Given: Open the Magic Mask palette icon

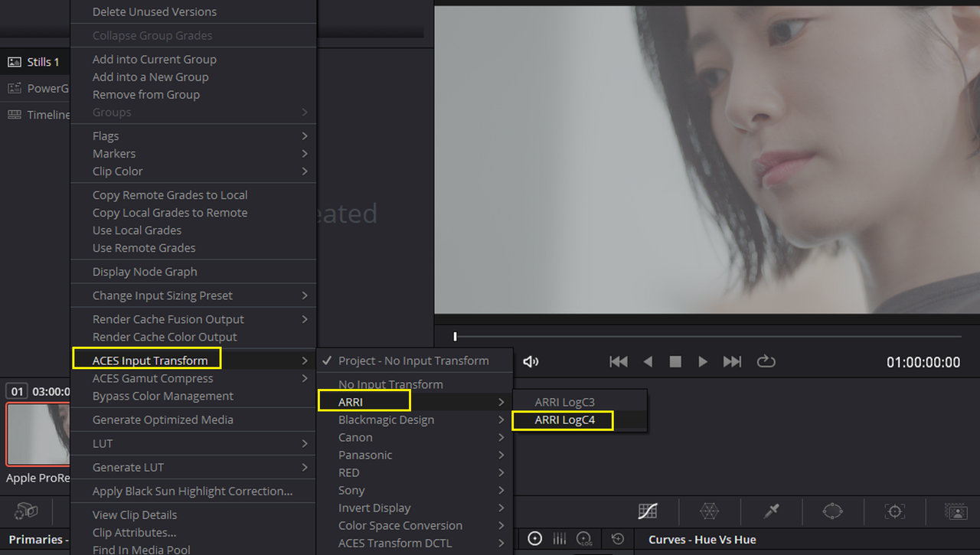Looking at the screenshot, I should click(x=955, y=511).
